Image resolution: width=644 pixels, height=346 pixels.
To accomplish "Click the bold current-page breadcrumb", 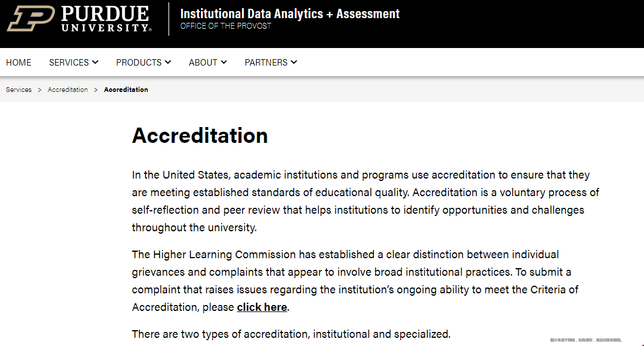I will click(125, 90).
